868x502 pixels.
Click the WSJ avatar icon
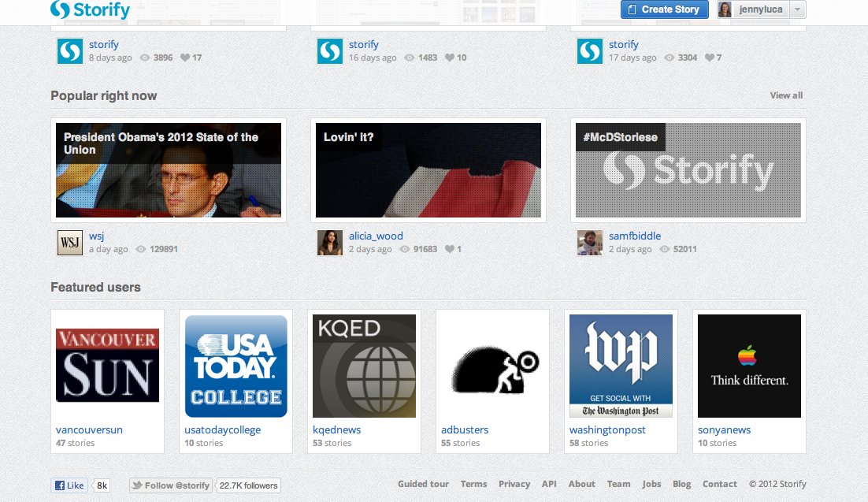tap(69, 243)
